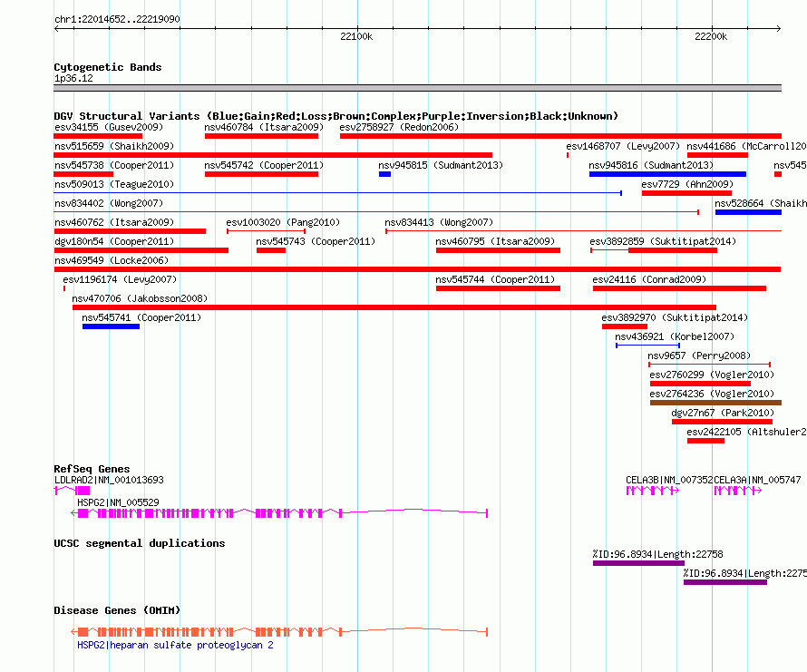
Task: Click the small blue nsv945815 gain bar
Action: point(385,174)
